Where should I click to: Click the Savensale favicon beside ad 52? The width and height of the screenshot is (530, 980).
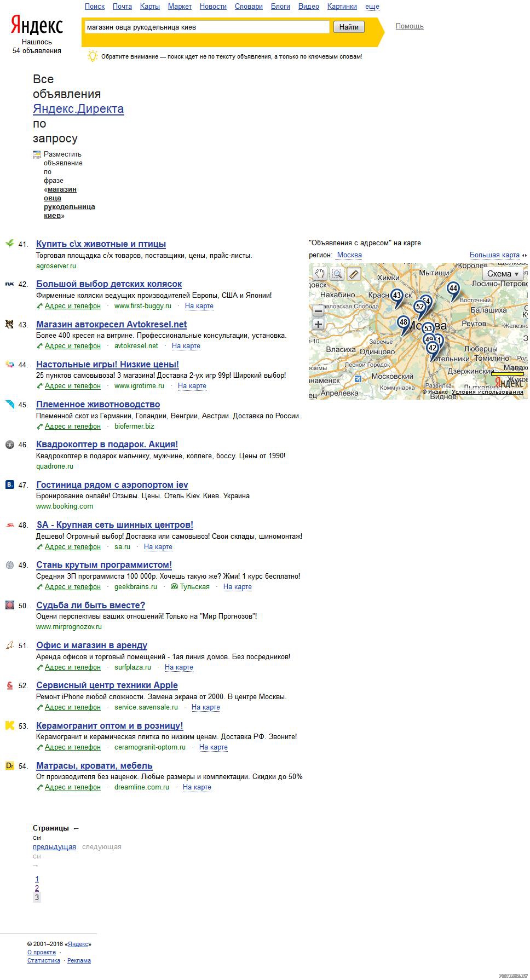9,685
